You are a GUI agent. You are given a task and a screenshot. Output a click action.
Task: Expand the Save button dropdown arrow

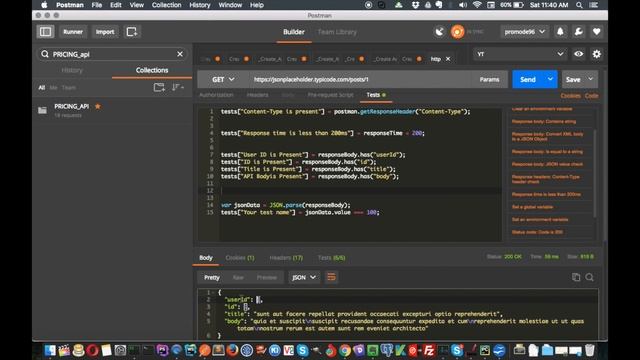point(590,79)
